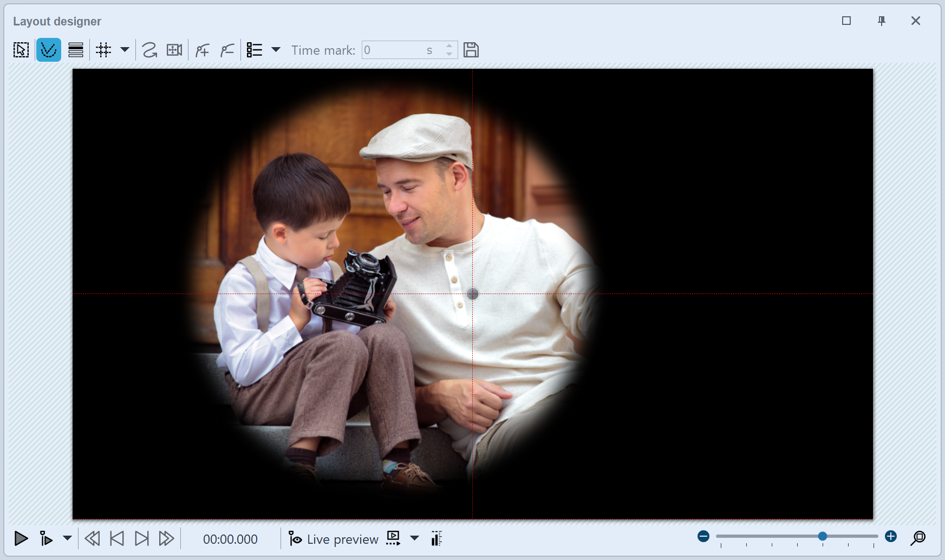This screenshot has width=945, height=560.
Task: Select the curved path tool
Action: click(x=149, y=50)
